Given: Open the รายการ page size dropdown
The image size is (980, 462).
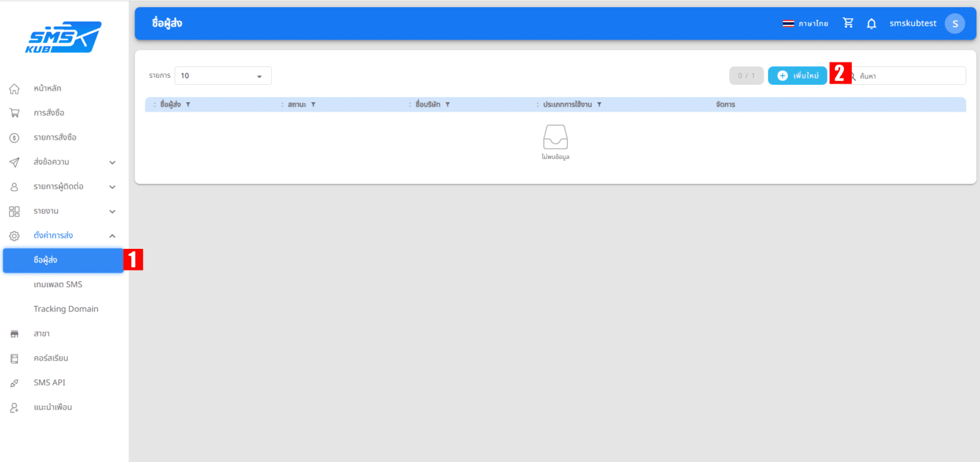Looking at the screenshot, I should [223, 76].
